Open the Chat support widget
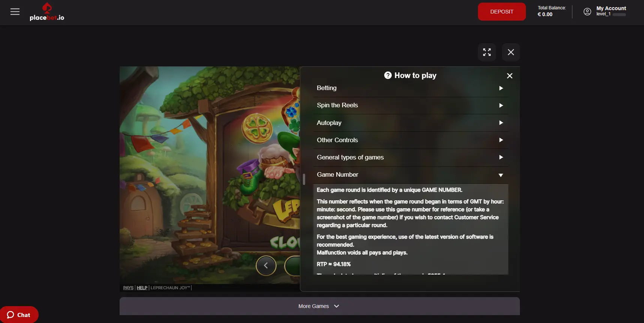Viewport: 644px width, 323px height. (x=19, y=315)
